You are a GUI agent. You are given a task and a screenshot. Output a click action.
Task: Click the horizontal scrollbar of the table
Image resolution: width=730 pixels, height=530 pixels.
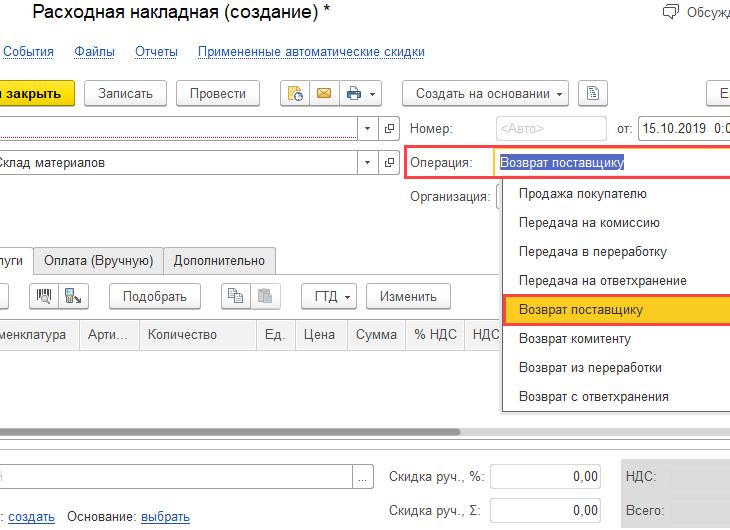(x=230, y=432)
